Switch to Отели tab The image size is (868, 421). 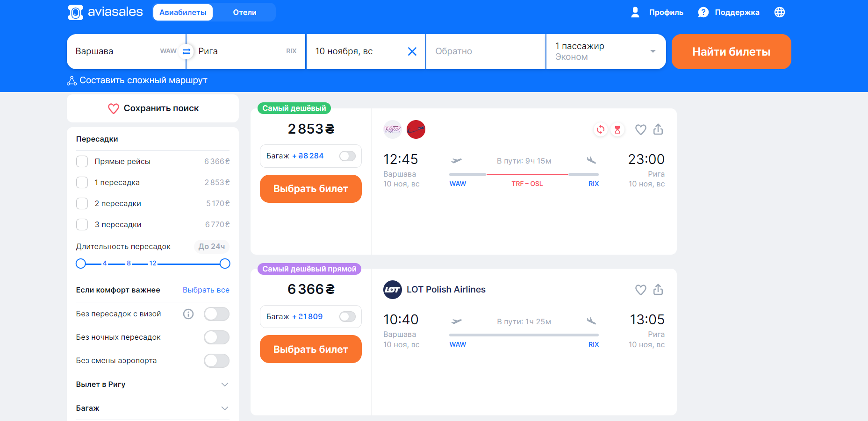(244, 13)
